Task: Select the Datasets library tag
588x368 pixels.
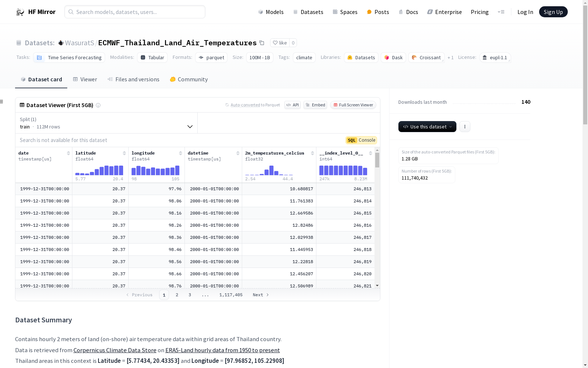Action: [x=361, y=57]
